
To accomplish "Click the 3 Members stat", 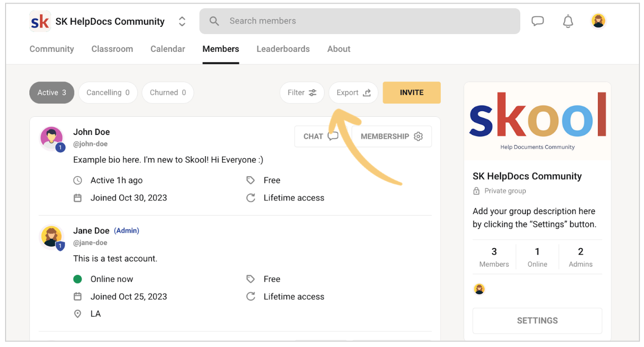I will pyautogui.click(x=494, y=257).
